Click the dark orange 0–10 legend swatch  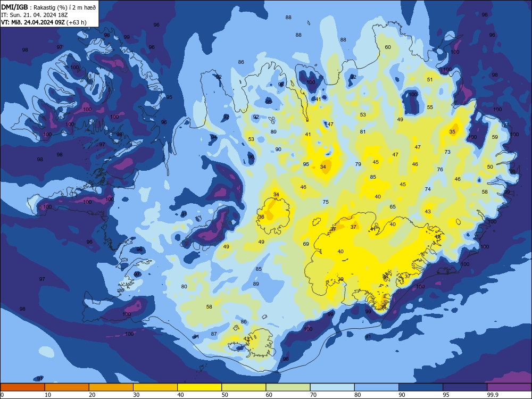23,387
